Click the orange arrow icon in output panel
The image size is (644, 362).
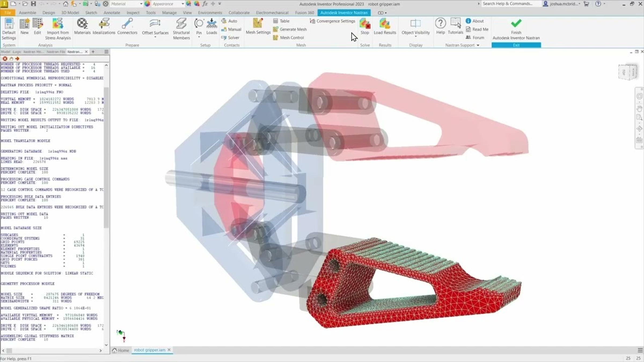pyautogui.click(x=17, y=58)
